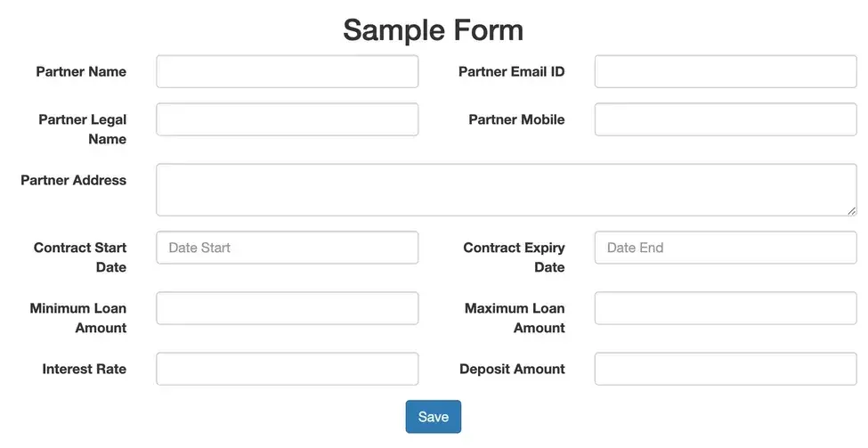Image resolution: width=868 pixels, height=448 pixels.
Task: Click the Contract Start Date label
Action: tap(80, 257)
